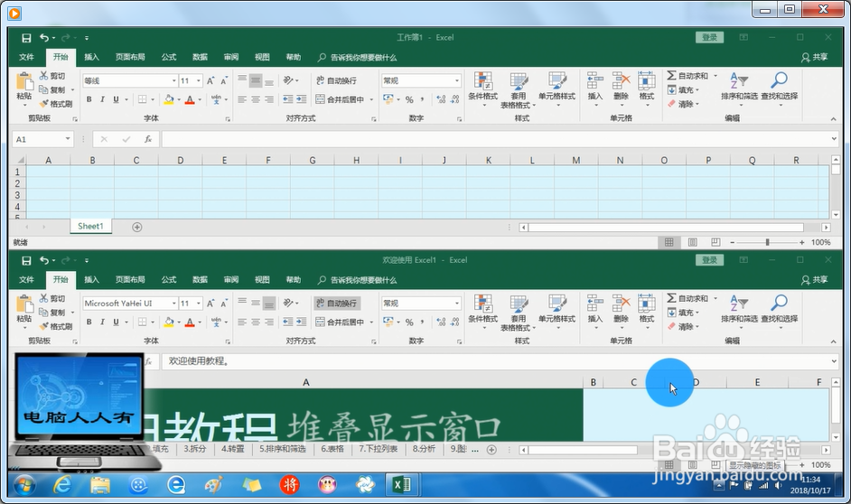Select Sheet1 tab in top window
This screenshot has width=851, height=504.
coord(90,226)
